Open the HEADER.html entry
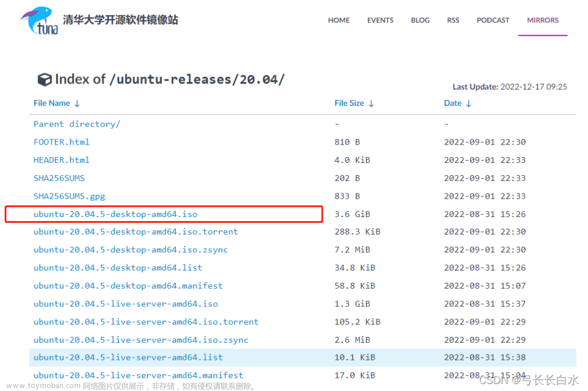This screenshot has width=588, height=391. 61,159
